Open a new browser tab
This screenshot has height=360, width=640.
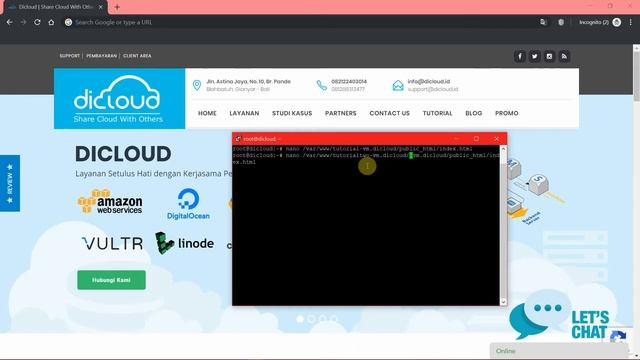pos(117,7)
